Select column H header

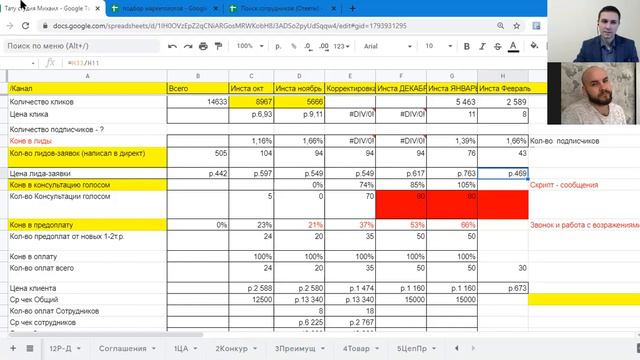503,76
